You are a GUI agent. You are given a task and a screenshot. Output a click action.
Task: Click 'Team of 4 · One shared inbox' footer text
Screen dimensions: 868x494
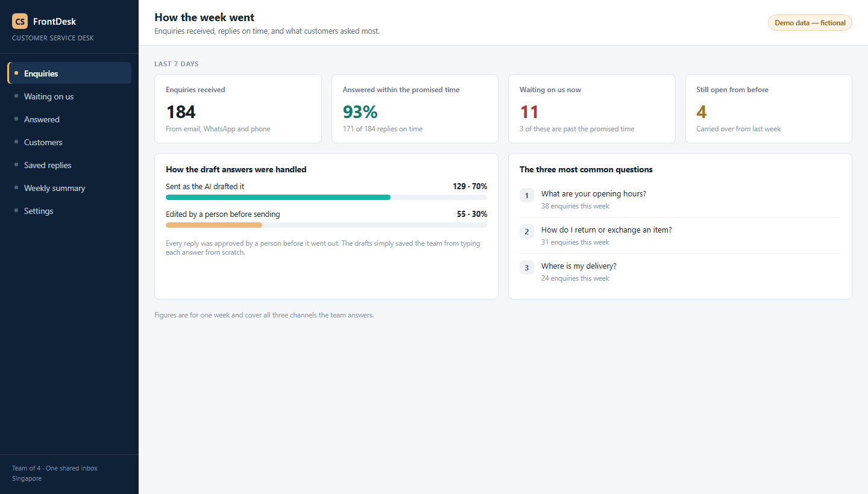[55, 468]
